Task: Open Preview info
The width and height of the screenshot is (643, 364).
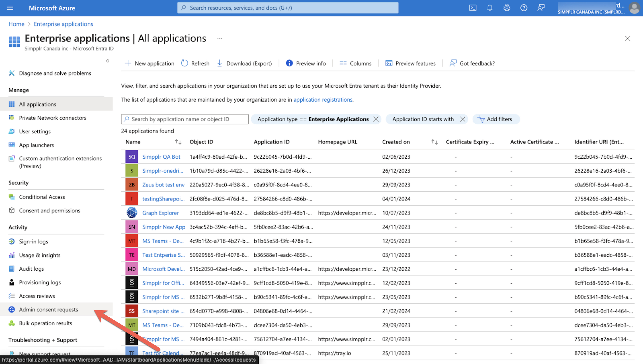Action: (x=305, y=63)
